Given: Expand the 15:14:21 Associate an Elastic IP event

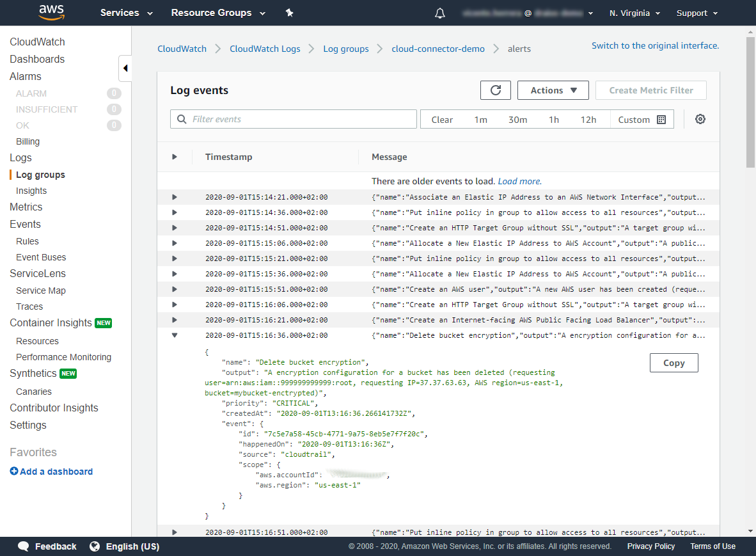Looking at the screenshot, I should [x=175, y=197].
